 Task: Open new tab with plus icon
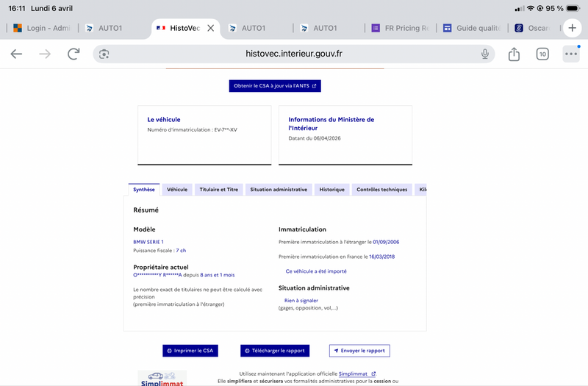573,28
